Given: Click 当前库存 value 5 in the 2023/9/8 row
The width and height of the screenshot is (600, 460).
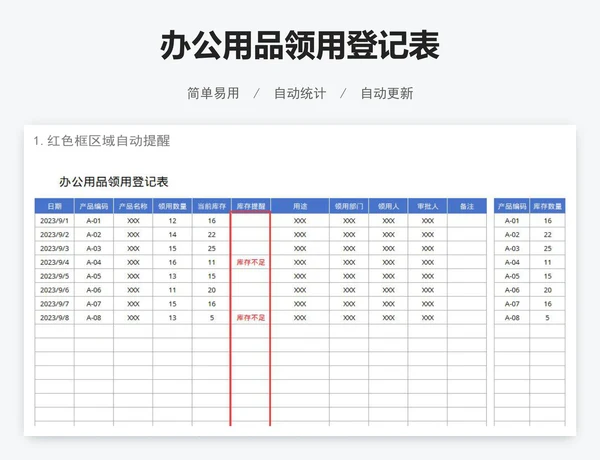Looking at the screenshot, I should (212, 318).
